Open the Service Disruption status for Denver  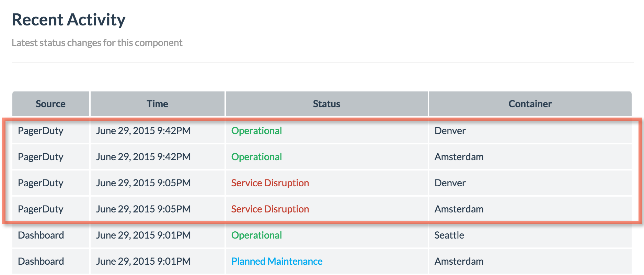[270, 183]
